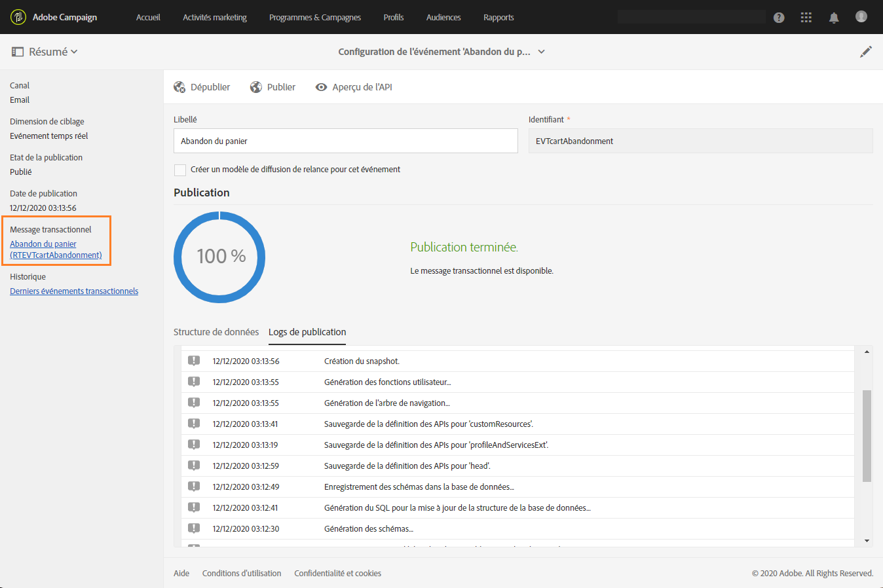Click log icon for profileAndServicesExt row

(194, 445)
